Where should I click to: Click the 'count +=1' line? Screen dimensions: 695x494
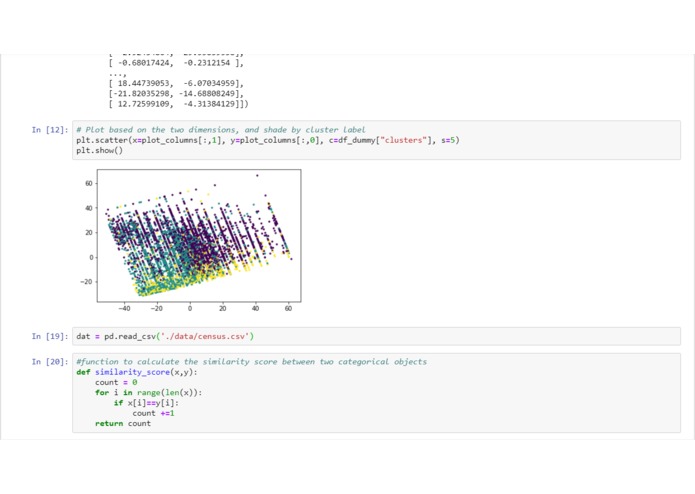click(x=153, y=413)
